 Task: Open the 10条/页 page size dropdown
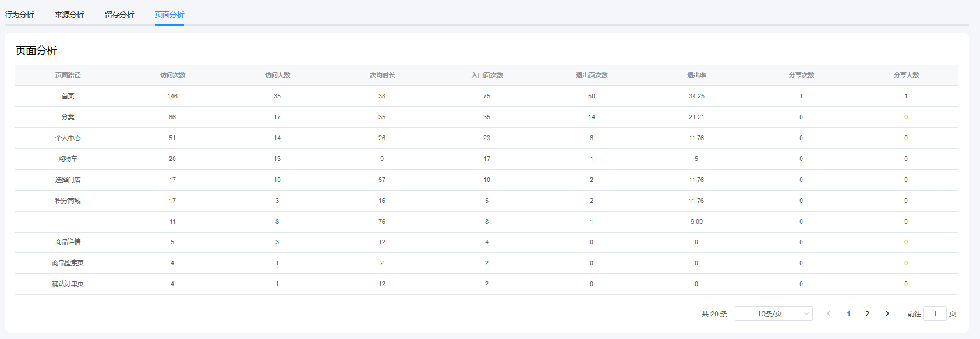click(773, 313)
